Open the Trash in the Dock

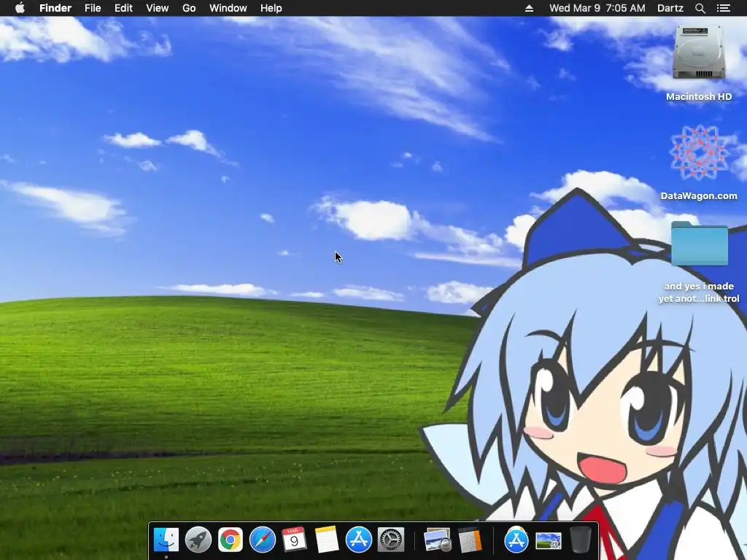[580, 540]
